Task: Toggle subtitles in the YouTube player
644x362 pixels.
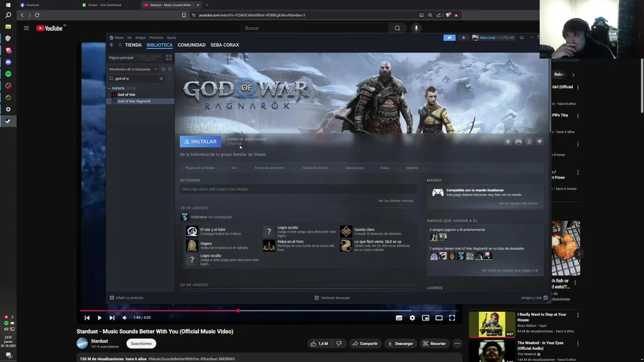Action: coord(399,318)
